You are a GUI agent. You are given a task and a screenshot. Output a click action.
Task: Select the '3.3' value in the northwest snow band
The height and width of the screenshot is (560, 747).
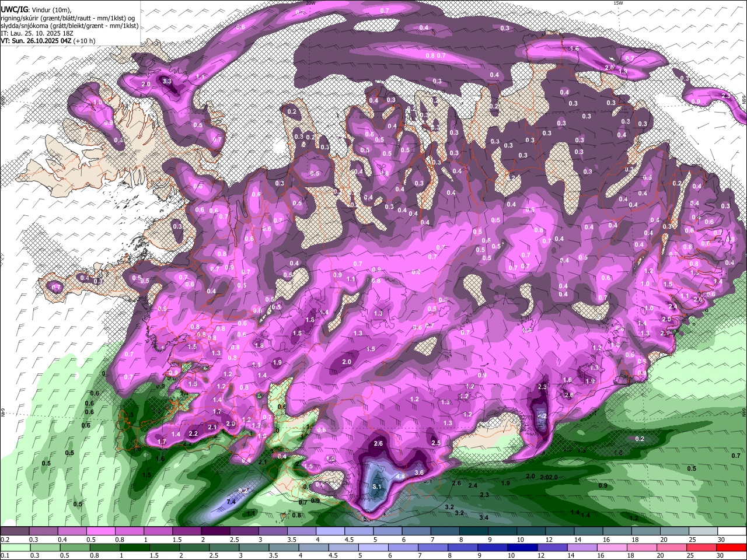coord(167,81)
